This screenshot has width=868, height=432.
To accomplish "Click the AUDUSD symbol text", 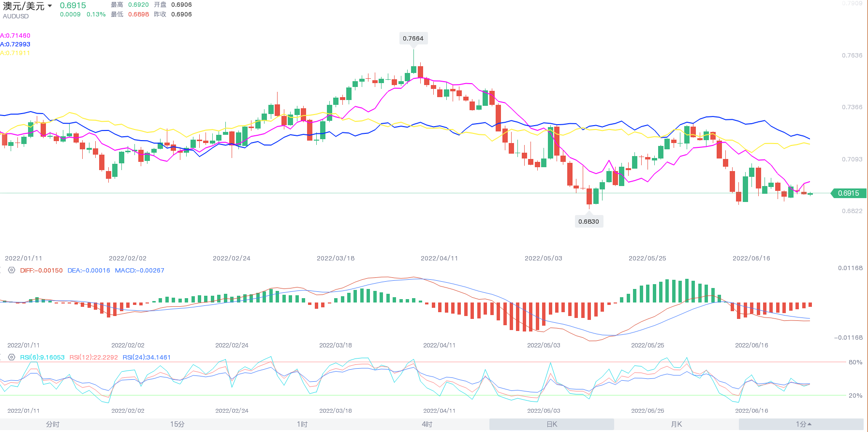I will click(16, 16).
